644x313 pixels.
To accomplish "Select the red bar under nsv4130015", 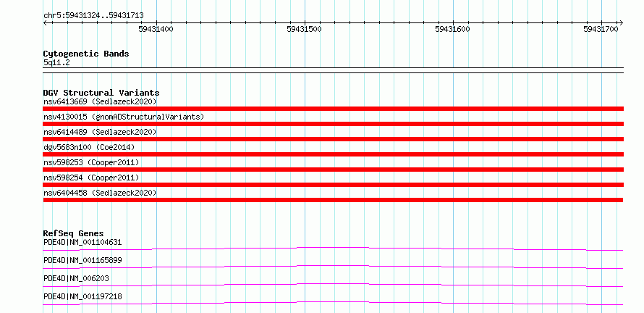I will point(333,124).
